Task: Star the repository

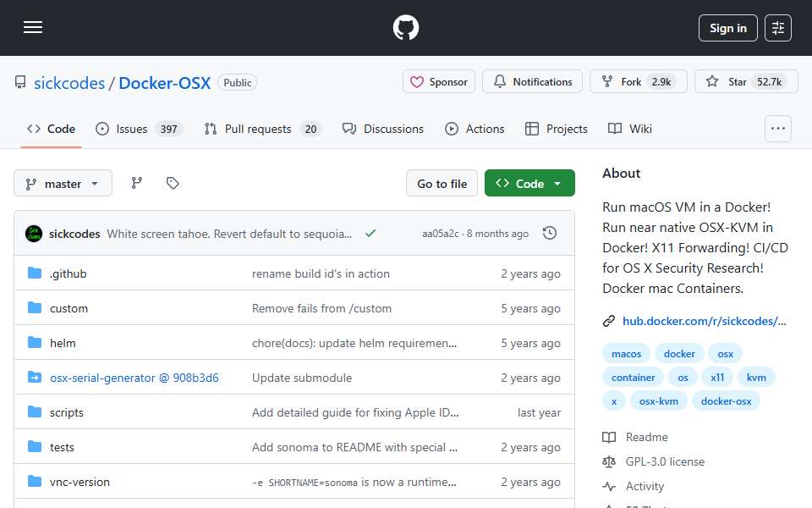Action: [746, 82]
